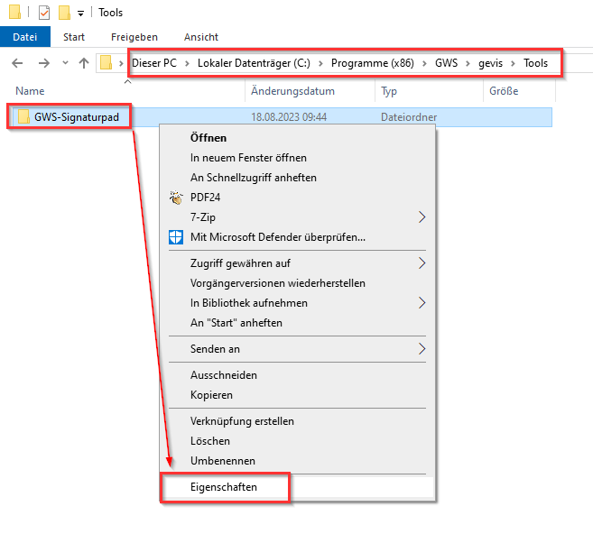The height and width of the screenshot is (534, 593).
Task: Click the PDF24 sheep icon
Action: click(176, 197)
